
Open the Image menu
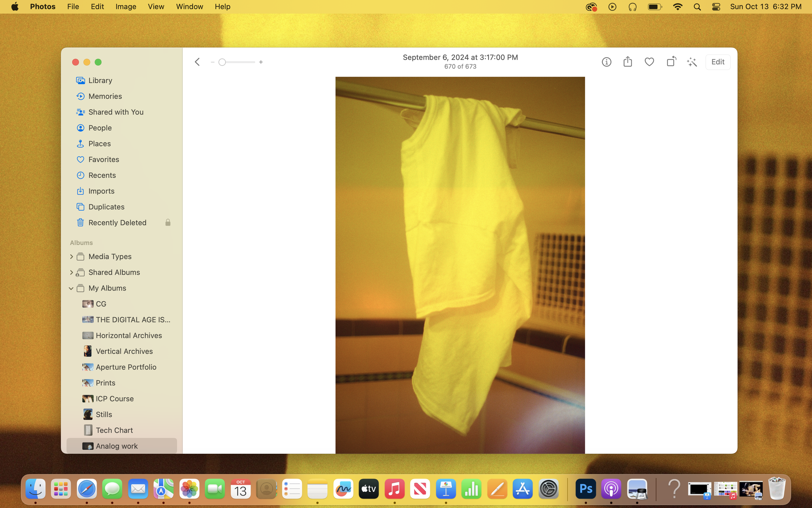pos(126,7)
